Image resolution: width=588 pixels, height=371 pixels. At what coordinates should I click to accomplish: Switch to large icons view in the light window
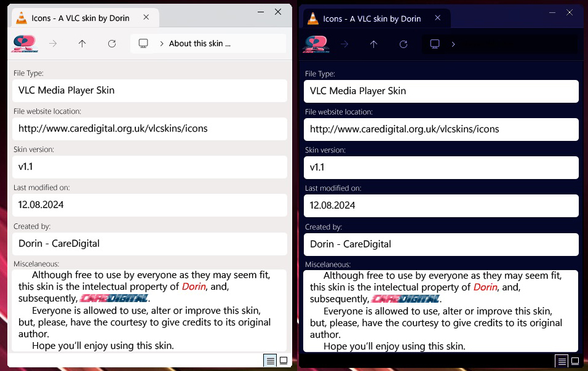point(284,361)
